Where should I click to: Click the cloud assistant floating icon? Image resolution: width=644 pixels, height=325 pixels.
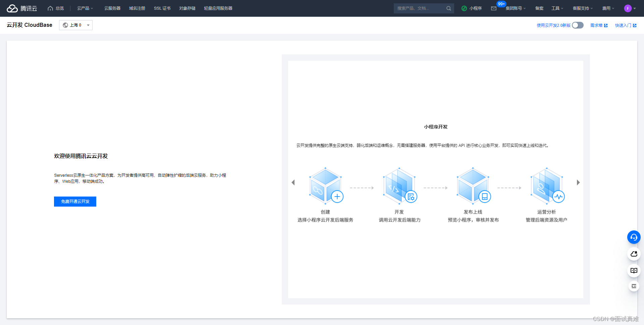tap(634, 254)
